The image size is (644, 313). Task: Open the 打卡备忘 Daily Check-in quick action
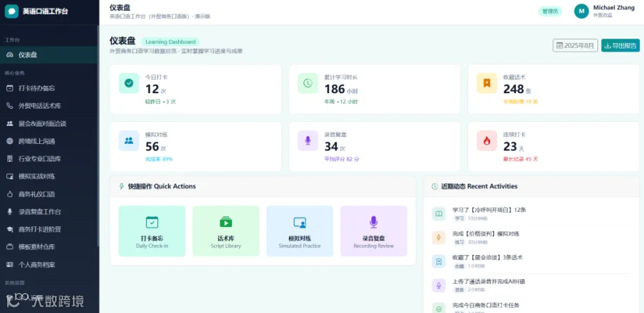[152, 231]
